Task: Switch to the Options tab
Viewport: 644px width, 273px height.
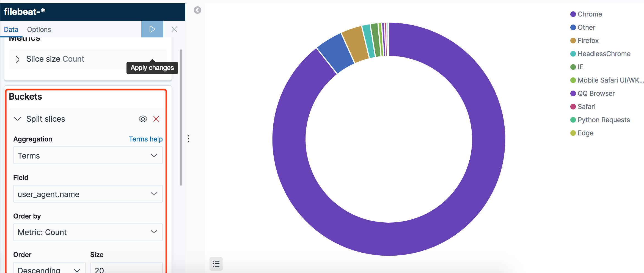Action: click(39, 29)
